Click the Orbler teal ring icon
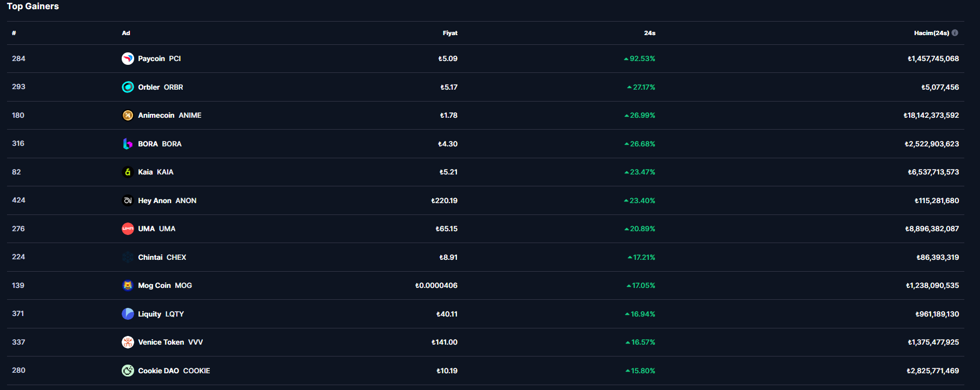This screenshot has height=390, width=980. (x=128, y=87)
